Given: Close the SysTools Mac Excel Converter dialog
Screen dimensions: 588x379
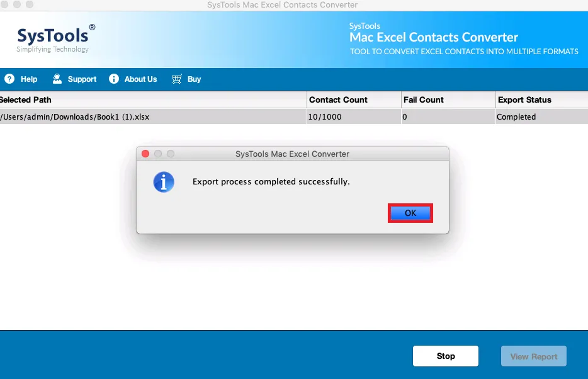Looking at the screenshot, I should coord(145,154).
